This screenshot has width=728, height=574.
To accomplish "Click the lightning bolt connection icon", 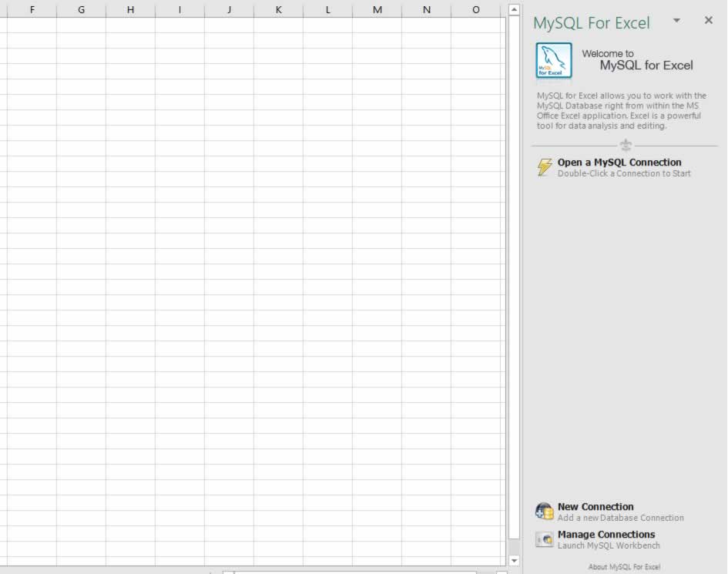I will 545,166.
